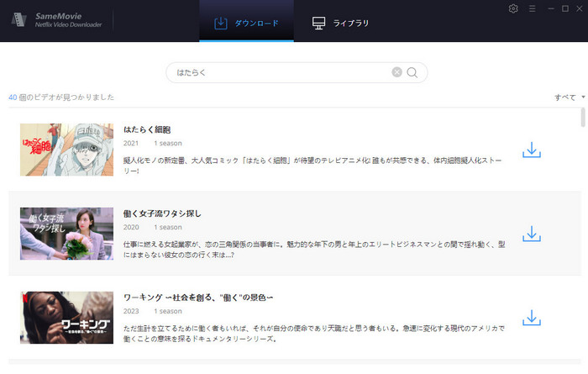
Task: Download ワーキング series with its download icon
Action: (532, 318)
